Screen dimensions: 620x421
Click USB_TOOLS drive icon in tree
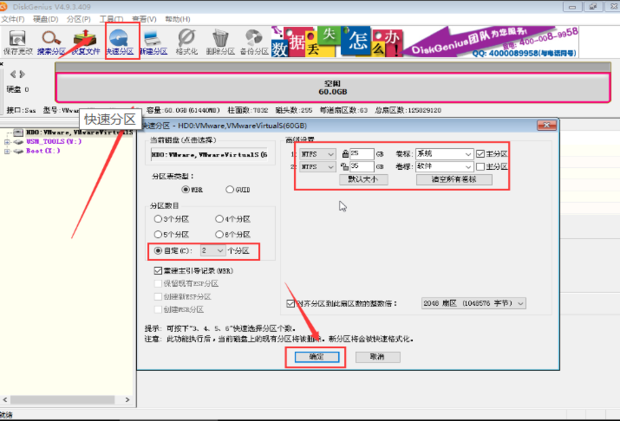click(18, 142)
